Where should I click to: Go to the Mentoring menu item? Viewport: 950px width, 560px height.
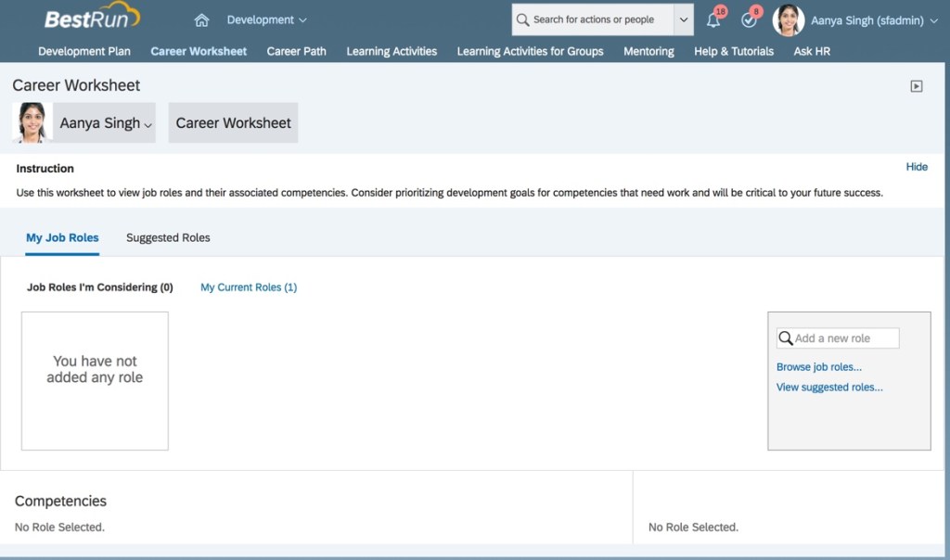(648, 51)
